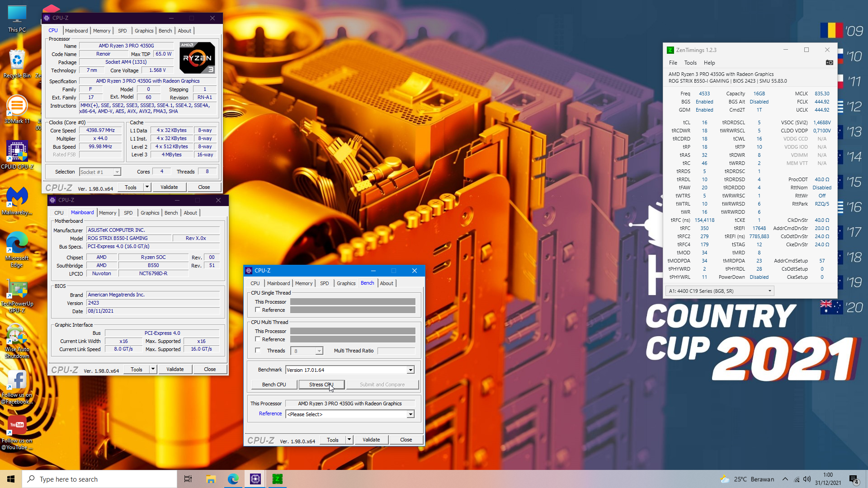Click the taskbar clock and date
The image size is (868, 488).
(828, 479)
